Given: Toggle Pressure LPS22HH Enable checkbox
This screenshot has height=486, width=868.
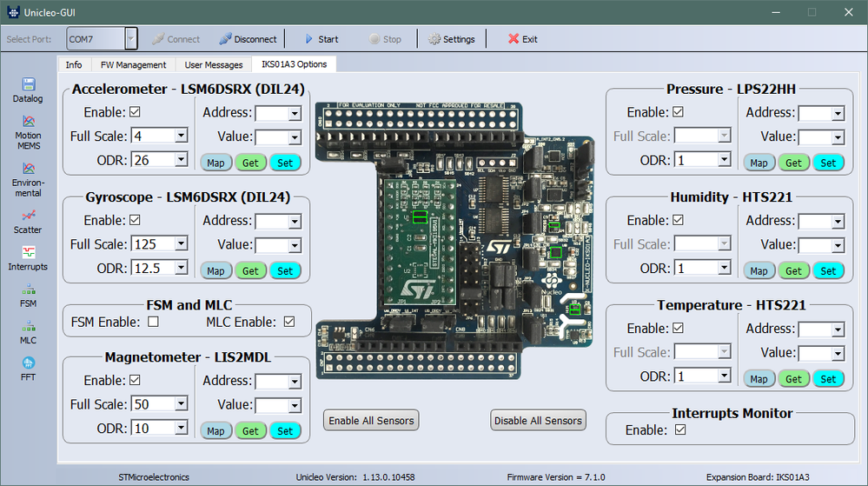Looking at the screenshot, I should click(678, 112).
